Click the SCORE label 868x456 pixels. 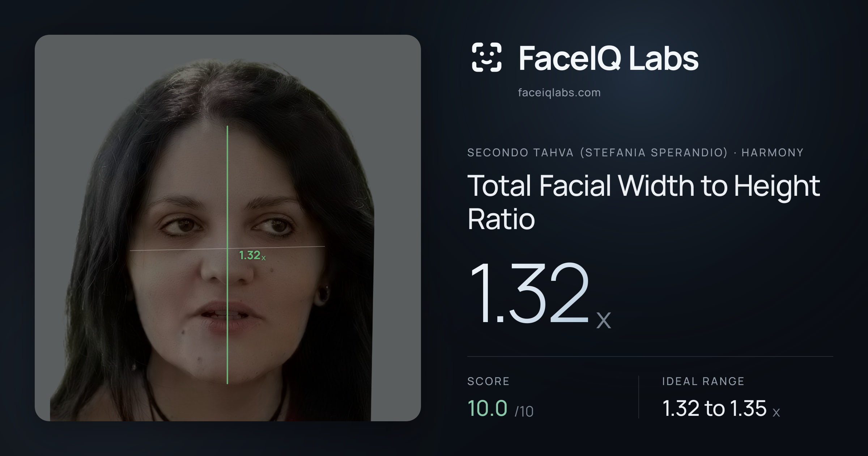tap(488, 381)
